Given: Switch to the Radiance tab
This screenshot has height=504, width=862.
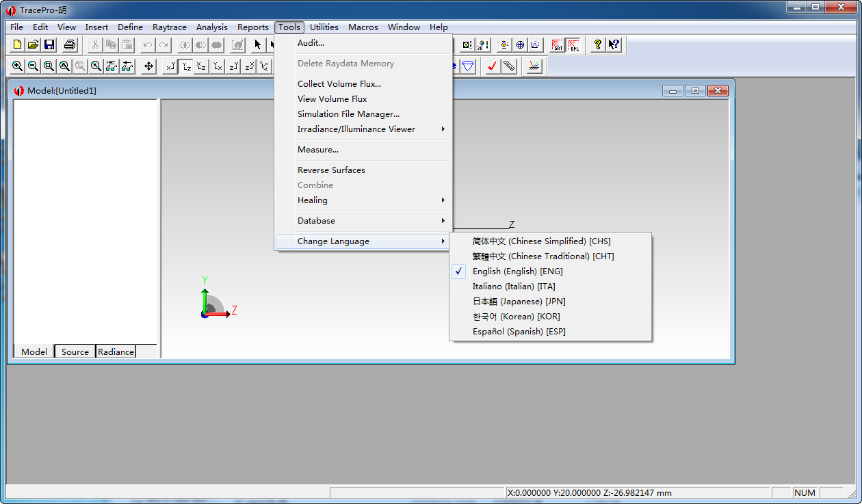Looking at the screenshot, I should (x=116, y=352).
